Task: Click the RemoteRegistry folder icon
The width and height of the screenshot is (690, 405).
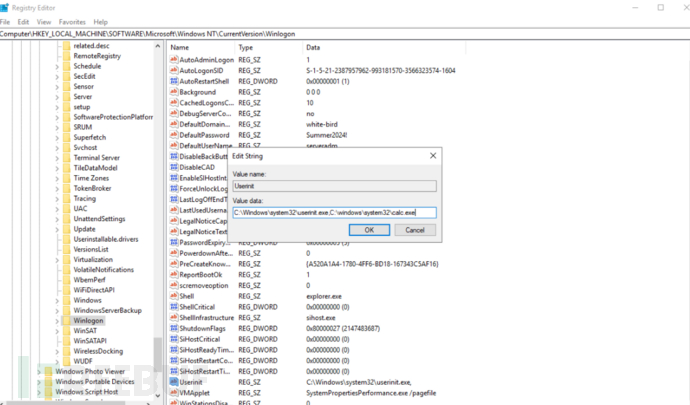Action: click(x=66, y=56)
